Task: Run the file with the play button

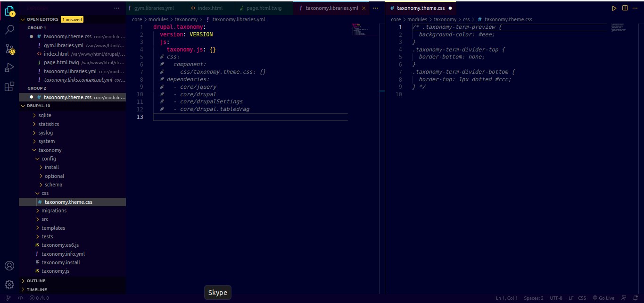Action: pos(614,8)
